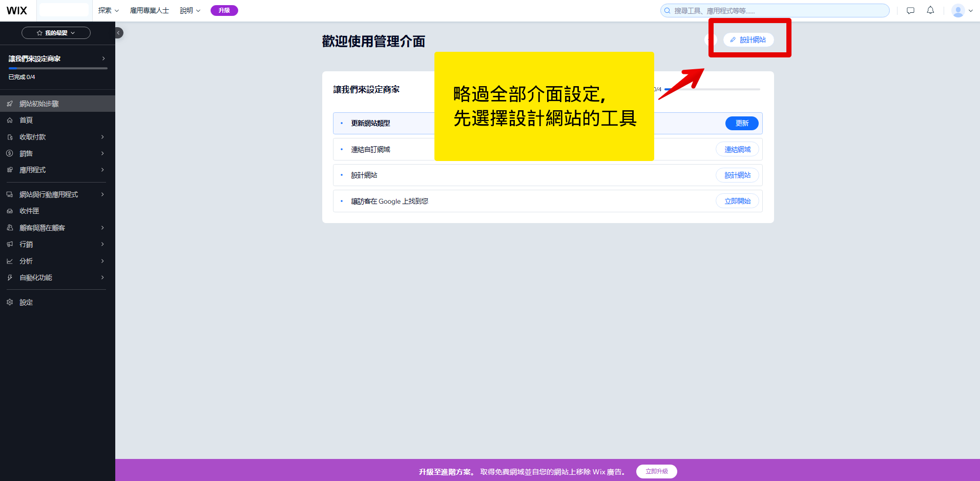
Task: Click setup progress bar in sidebar
Action: pos(57,68)
